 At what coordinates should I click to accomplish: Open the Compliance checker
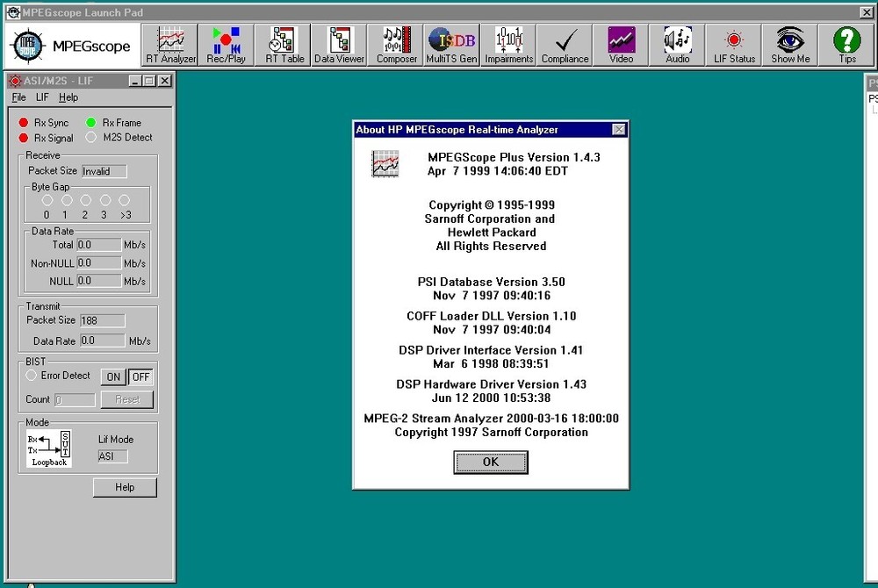565,44
